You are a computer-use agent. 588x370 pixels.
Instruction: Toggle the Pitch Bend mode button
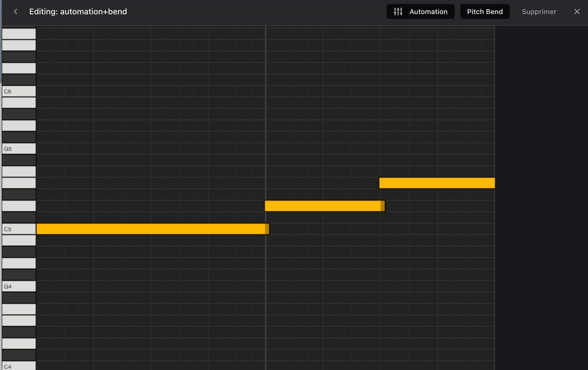coord(485,11)
